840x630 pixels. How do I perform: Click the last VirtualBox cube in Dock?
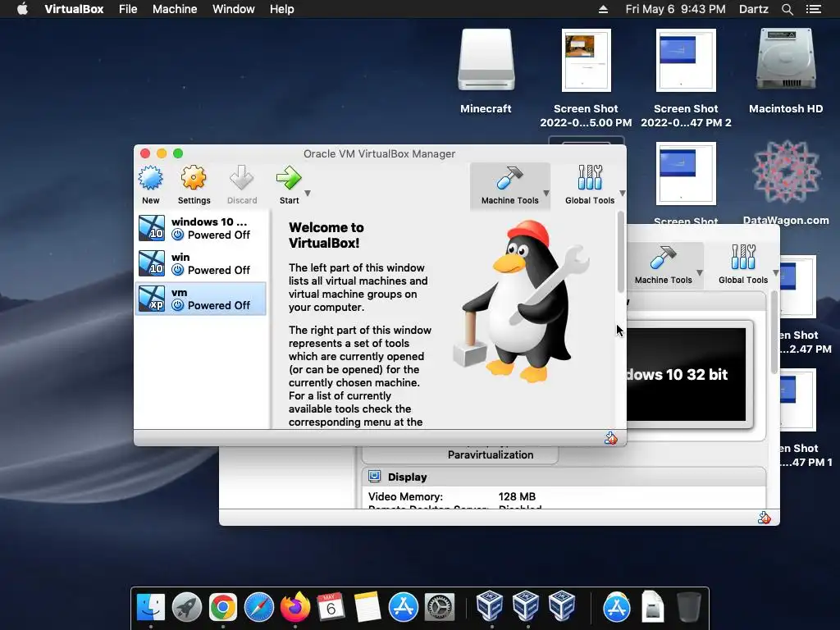coord(561,606)
